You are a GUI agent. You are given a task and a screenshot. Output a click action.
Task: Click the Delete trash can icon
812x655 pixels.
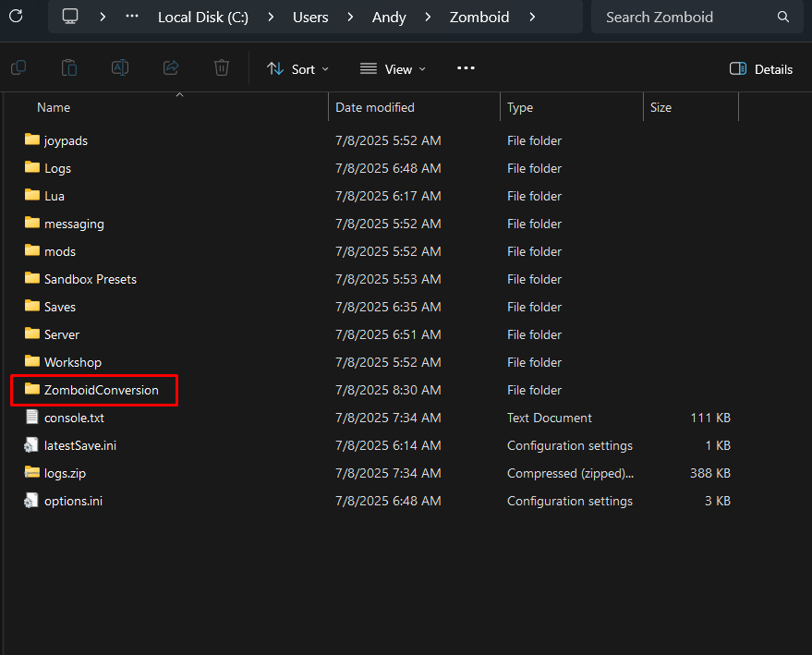click(221, 68)
